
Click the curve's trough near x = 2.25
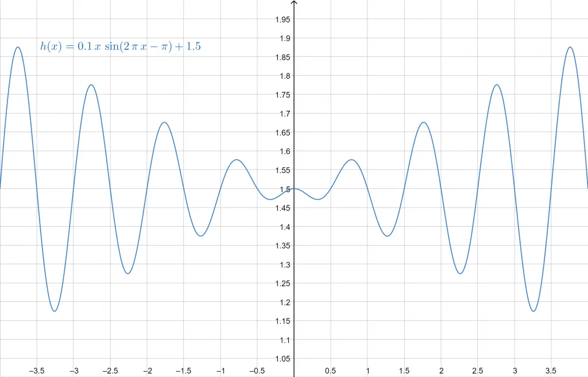click(x=460, y=273)
